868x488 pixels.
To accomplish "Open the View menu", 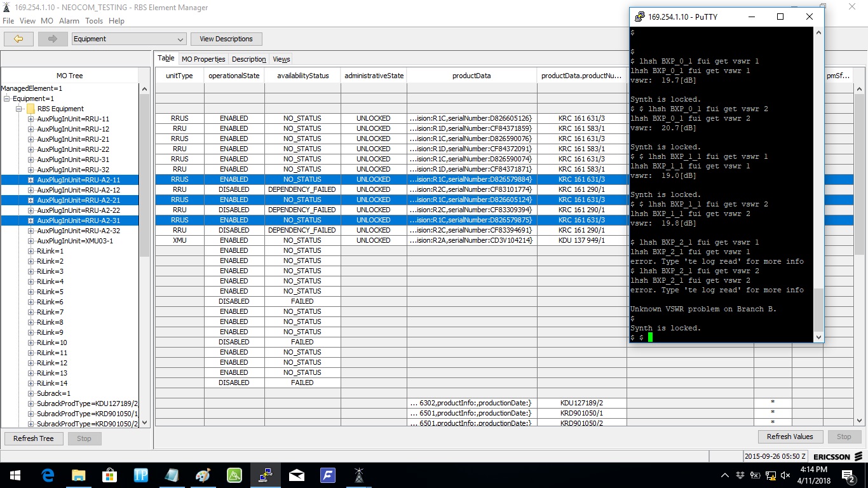I will pos(27,21).
